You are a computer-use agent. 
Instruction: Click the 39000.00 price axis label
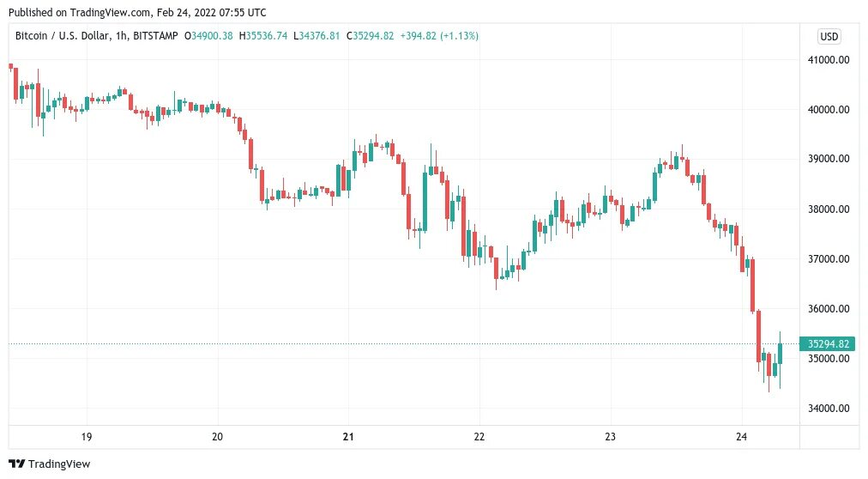click(x=829, y=159)
